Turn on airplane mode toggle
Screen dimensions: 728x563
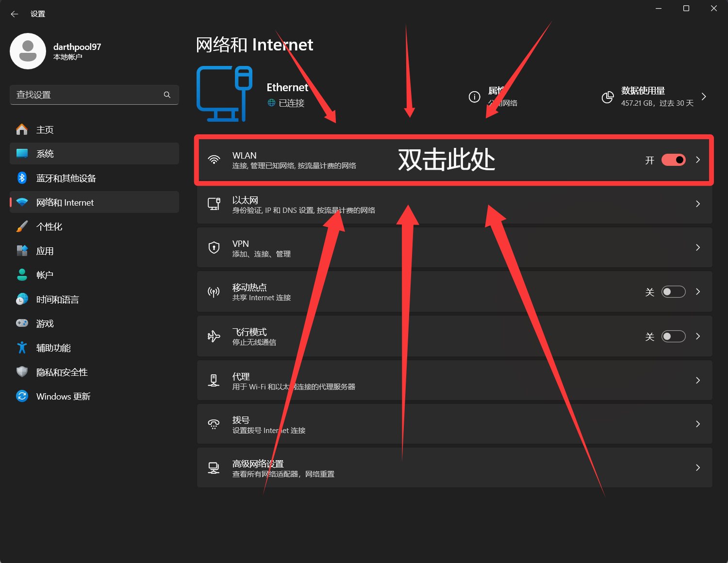[673, 337]
